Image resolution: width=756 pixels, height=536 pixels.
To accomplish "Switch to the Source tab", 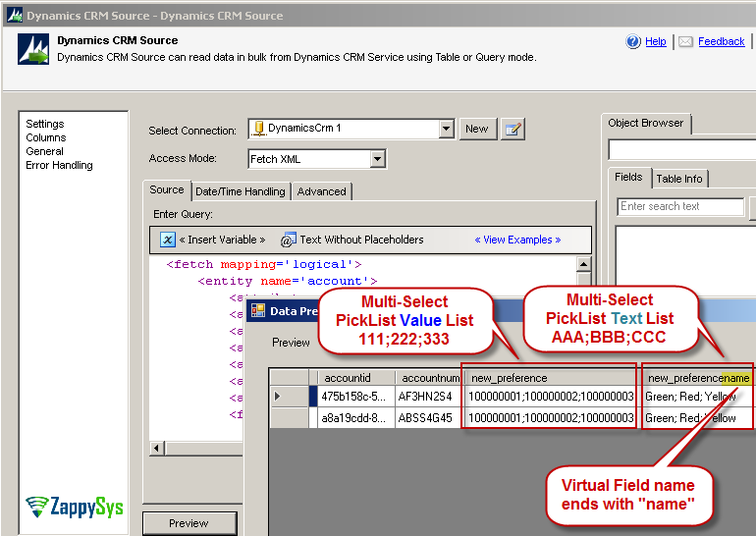I will 167,189.
